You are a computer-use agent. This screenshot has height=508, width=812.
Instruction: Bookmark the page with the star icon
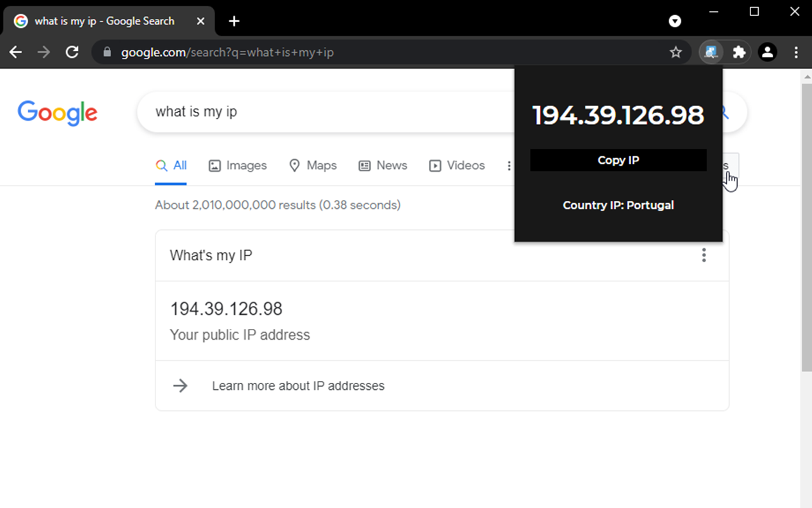click(676, 51)
